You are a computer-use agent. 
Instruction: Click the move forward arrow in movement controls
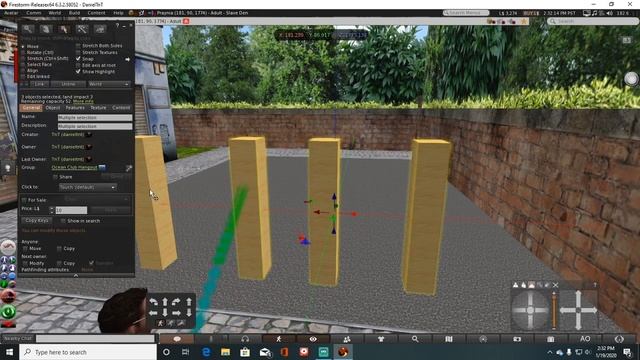(x=165, y=302)
